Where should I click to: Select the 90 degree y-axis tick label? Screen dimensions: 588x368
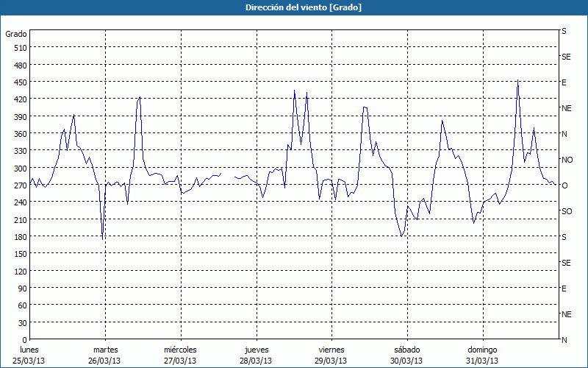tap(22, 289)
